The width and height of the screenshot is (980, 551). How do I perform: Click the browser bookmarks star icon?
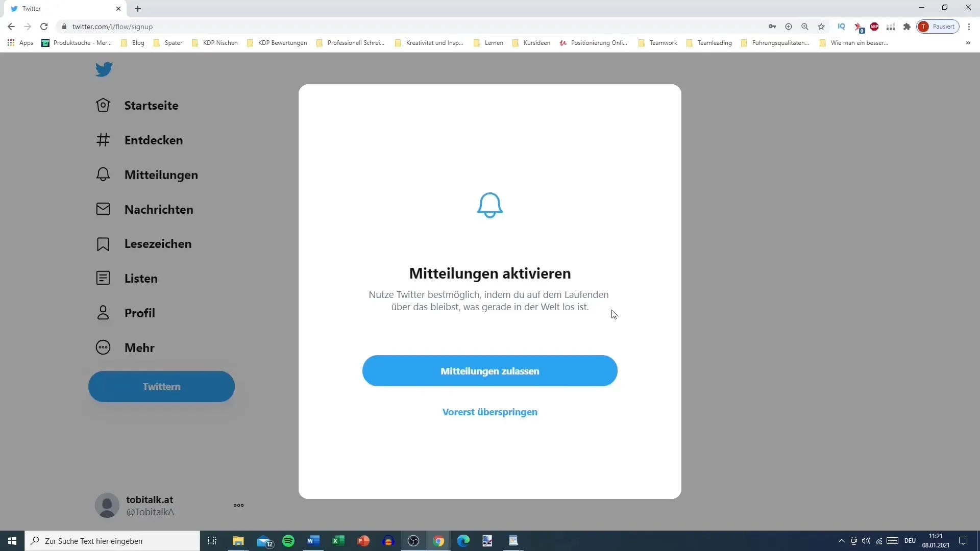tap(822, 26)
